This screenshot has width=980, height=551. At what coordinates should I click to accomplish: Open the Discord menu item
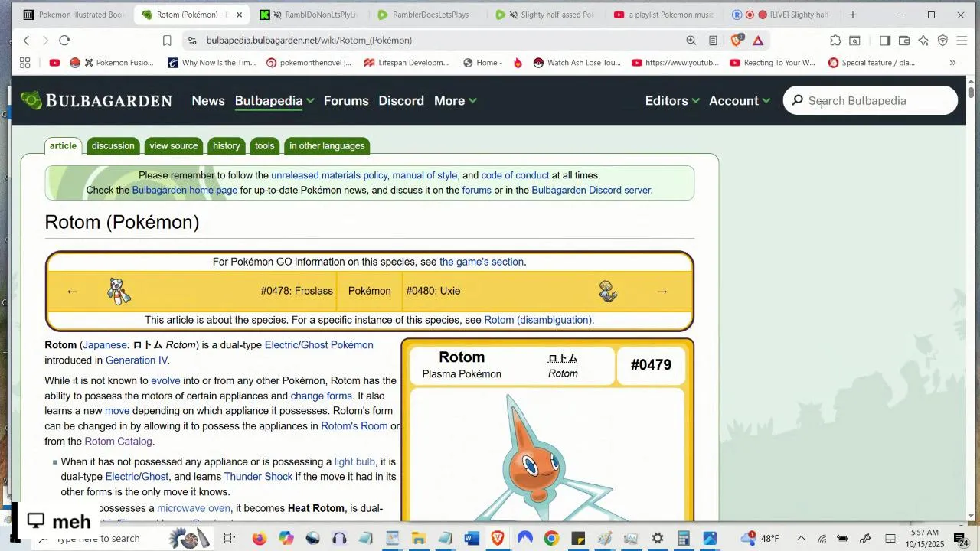tap(401, 101)
